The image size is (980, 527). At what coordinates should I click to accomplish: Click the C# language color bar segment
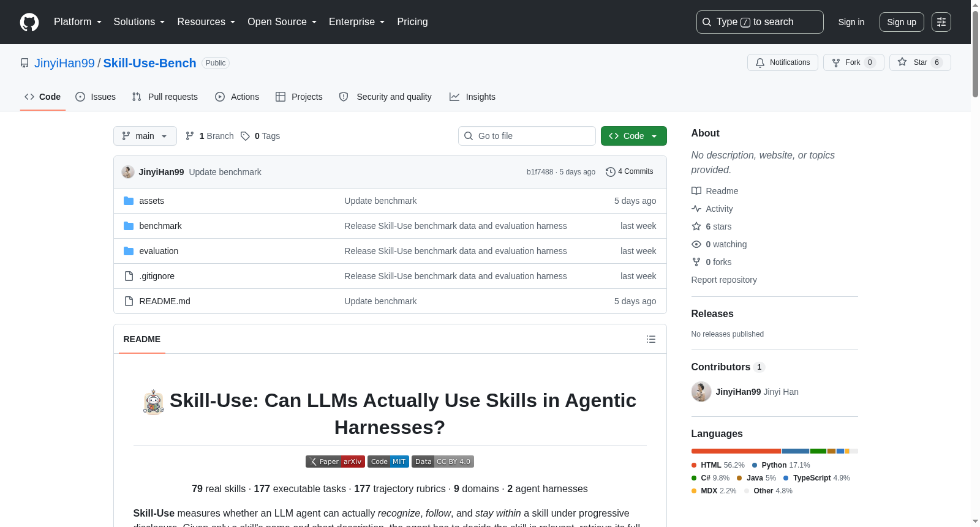818,451
